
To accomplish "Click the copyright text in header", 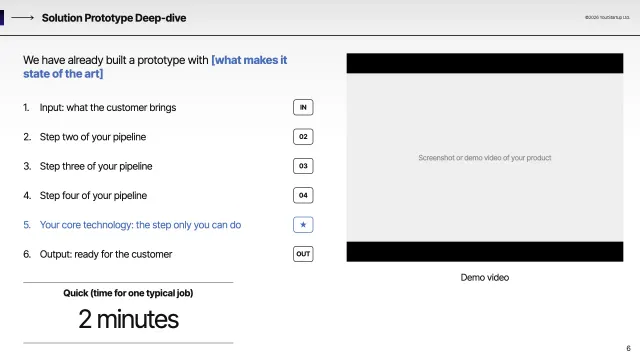I will point(607,18).
